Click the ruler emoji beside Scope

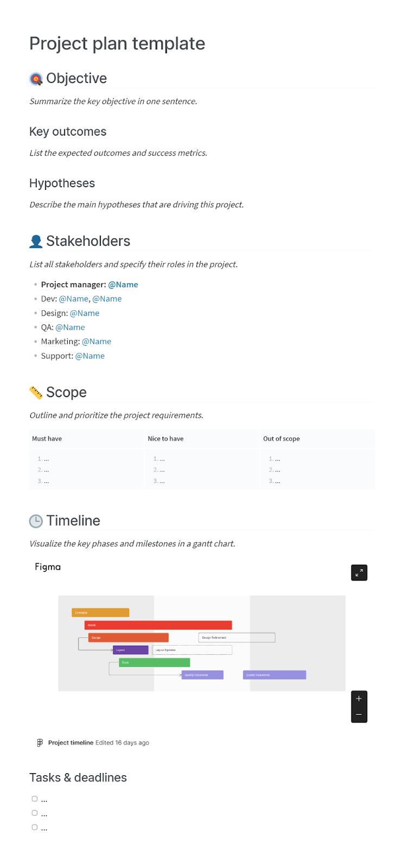36,392
